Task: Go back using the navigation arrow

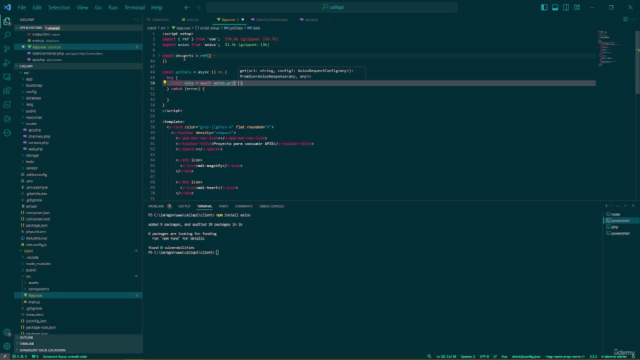Action: coord(187,7)
